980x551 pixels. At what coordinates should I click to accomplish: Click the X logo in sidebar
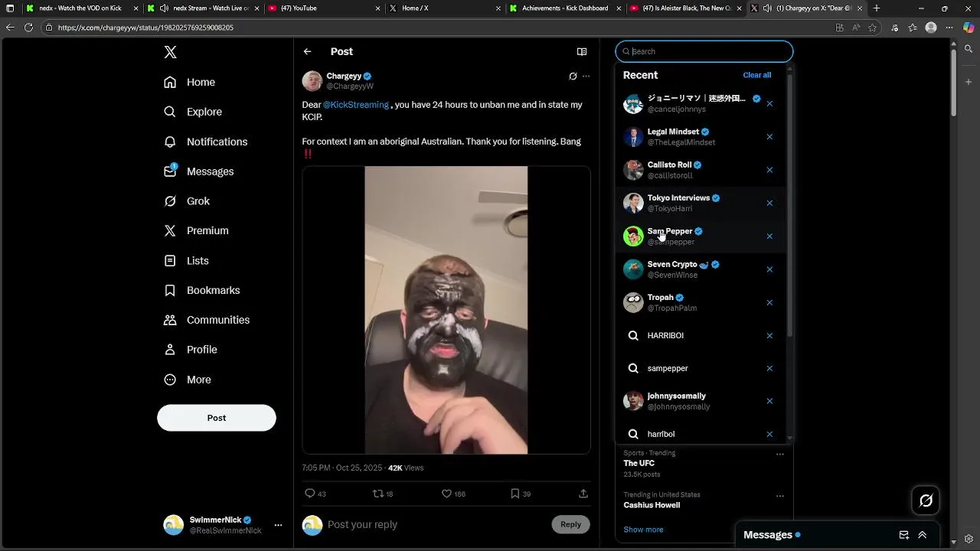[x=170, y=52]
